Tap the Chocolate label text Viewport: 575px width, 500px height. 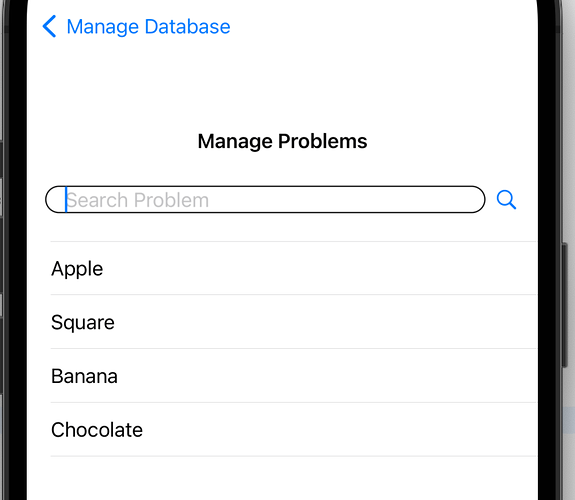coord(97,430)
